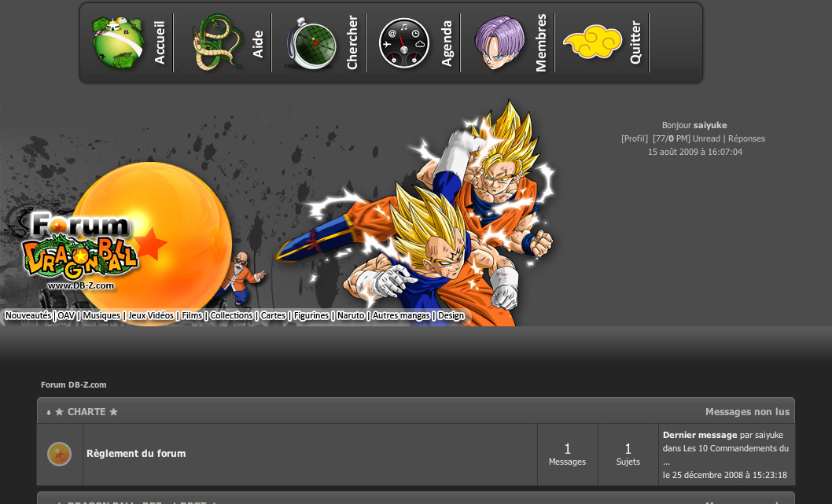This screenshot has height=504, width=832.
Task: Open the Dernier message link
Action: [x=700, y=435]
